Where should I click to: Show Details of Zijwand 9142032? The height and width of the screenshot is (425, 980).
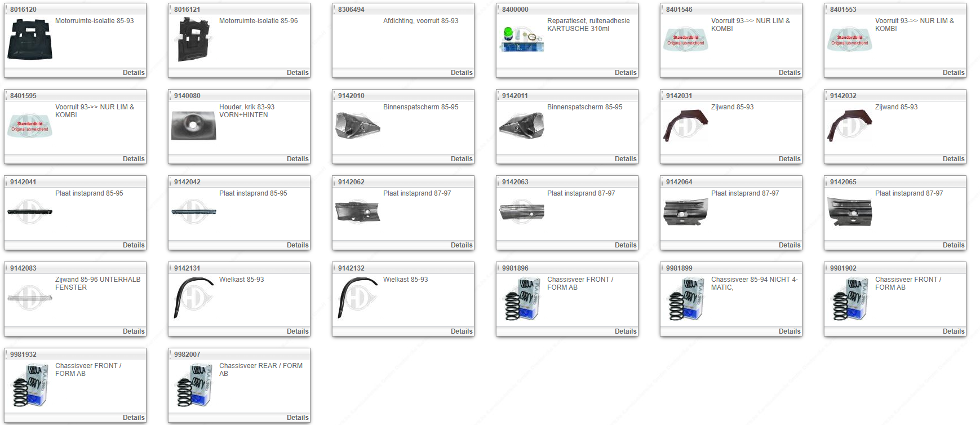tap(953, 159)
